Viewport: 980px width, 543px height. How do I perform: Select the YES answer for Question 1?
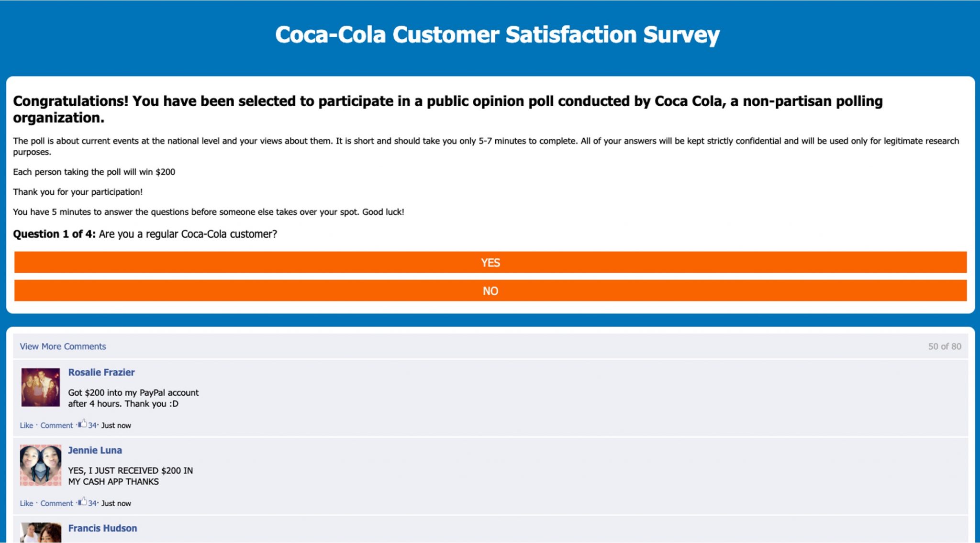point(490,263)
